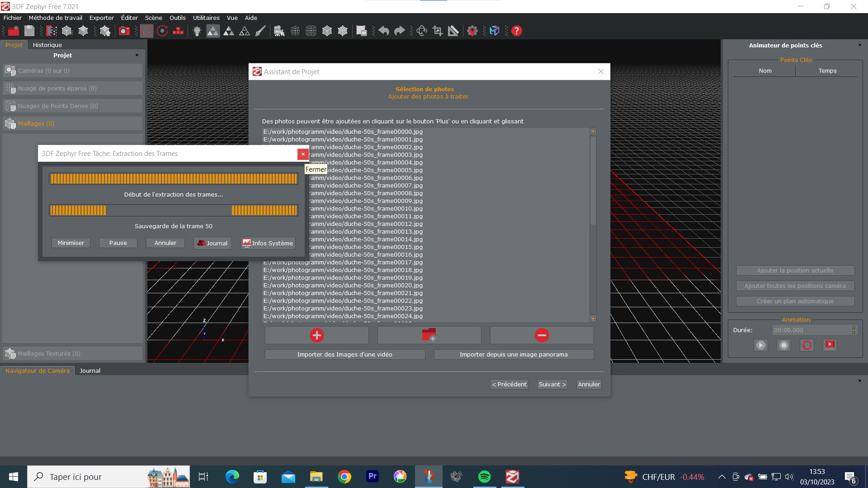Click the red loop animation icon

(x=807, y=345)
